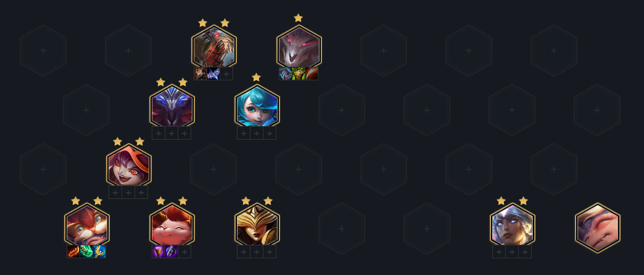
Task: Select the red-eyed hooded girl champion
Action: 129,165
